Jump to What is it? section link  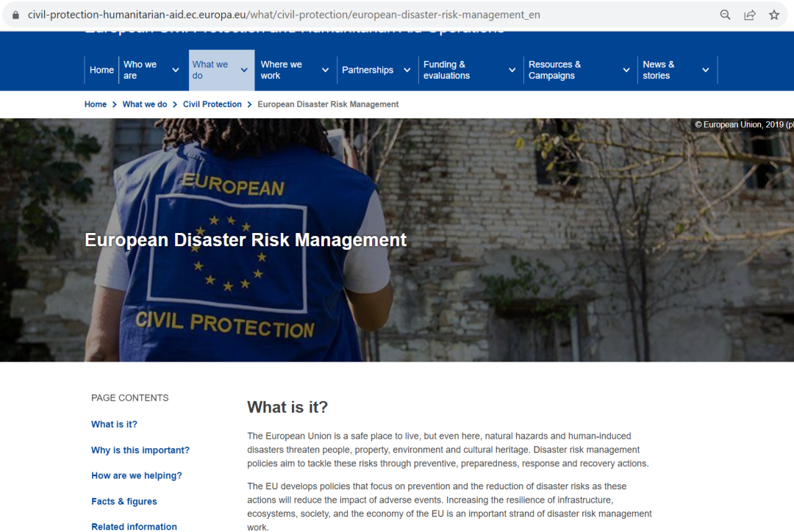(114, 424)
